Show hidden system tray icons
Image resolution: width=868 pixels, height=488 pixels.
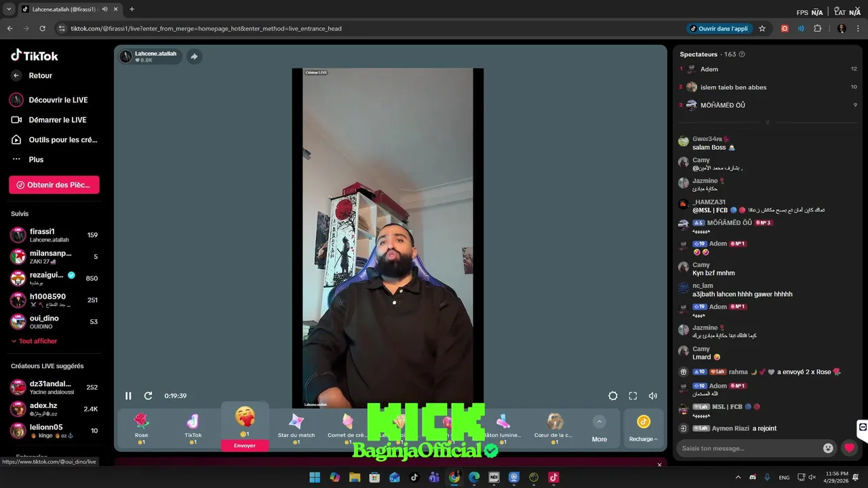click(x=738, y=477)
